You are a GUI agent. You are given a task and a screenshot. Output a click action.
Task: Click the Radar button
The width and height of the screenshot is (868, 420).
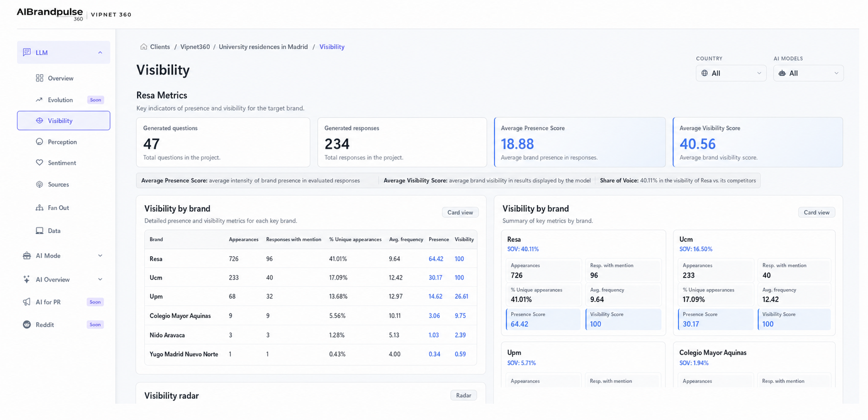(x=463, y=395)
